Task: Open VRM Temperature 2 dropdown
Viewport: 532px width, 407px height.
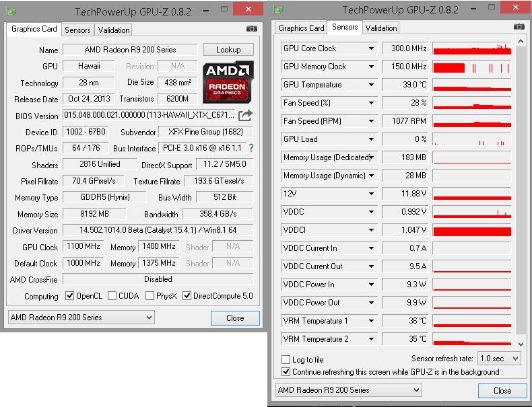Action: tap(371, 339)
